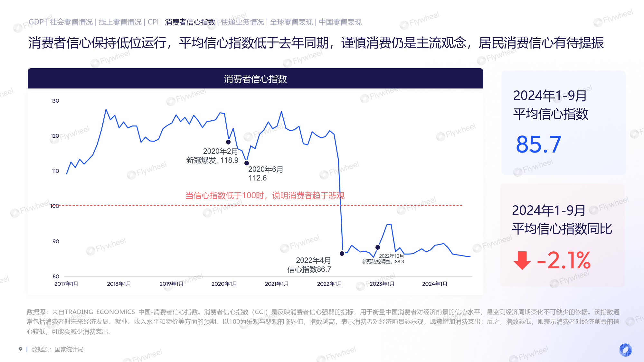
Task: Click the 2021年1月 axis label
Action: click(x=277, y=284)
